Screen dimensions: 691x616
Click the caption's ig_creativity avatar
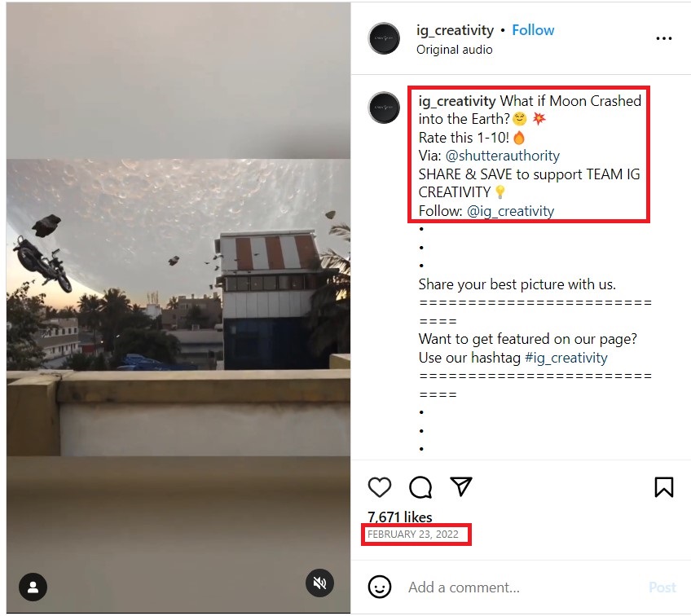384,108
